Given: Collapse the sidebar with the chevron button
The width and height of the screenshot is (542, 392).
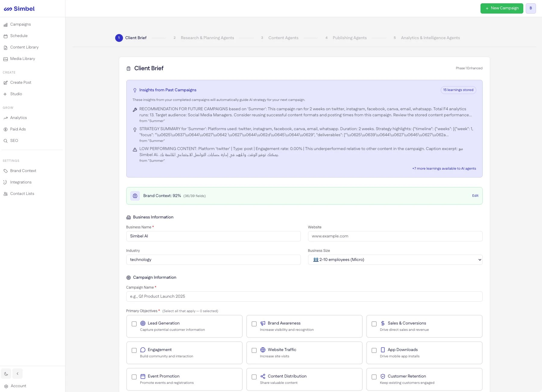Looking at the screenshot, I should click(17, 373).
